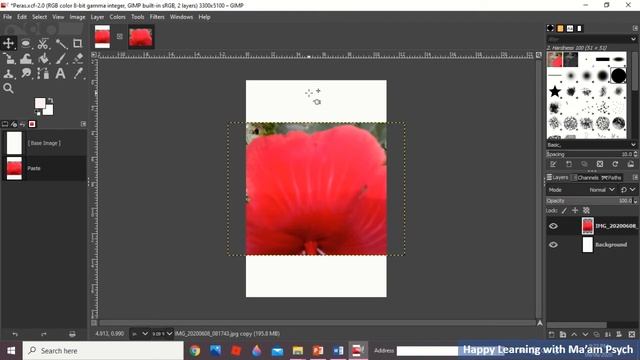Viewport: 640px width, 360px height.
Task: Select the Crop tool
Action: (78, 43)
